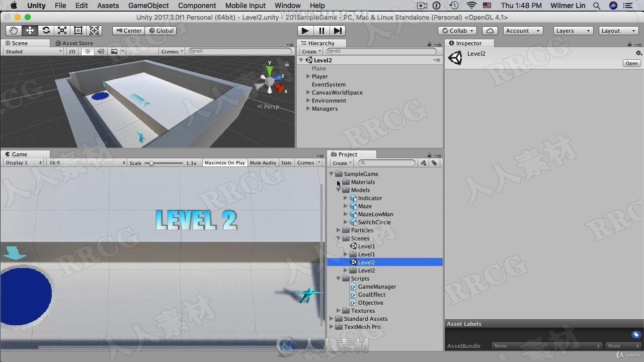Select the Indicator model asset
Image resolution: width=644 pixels, height=362 pixels.
370,198
